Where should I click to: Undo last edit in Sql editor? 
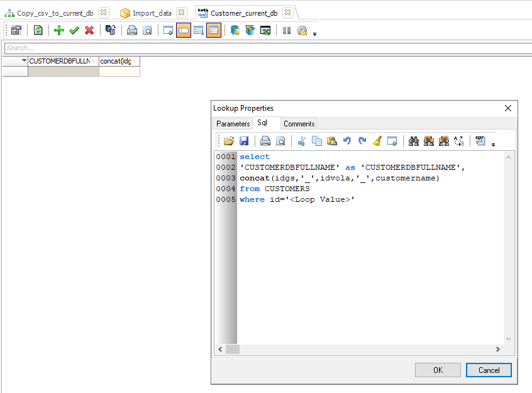click(x=346, y=141)
